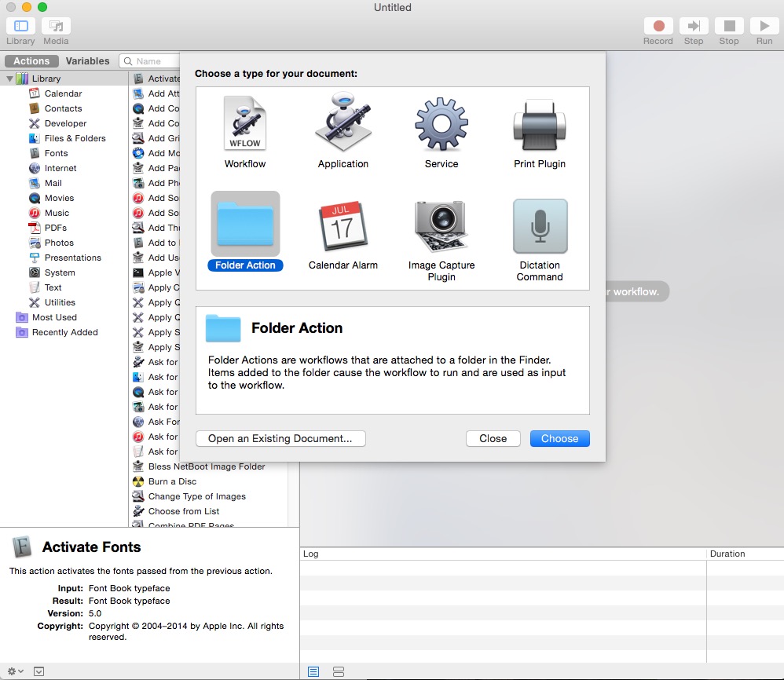This screenshot has height=680, width=784.
Task: Show the variables split view icon
Action: coord(339,672)
